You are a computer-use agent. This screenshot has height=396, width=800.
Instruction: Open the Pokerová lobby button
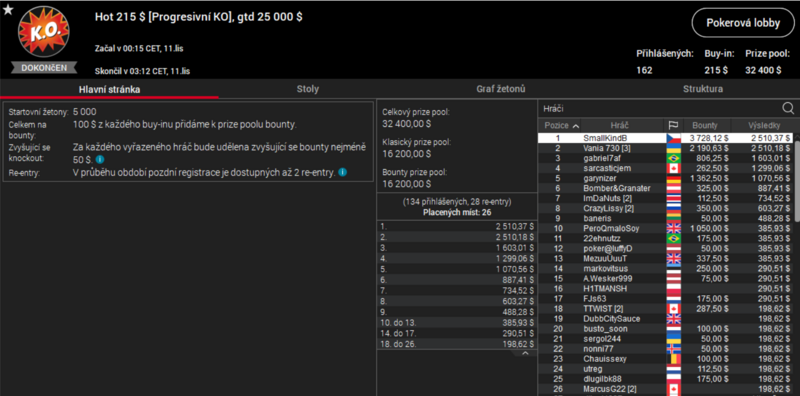pos(743,23)
